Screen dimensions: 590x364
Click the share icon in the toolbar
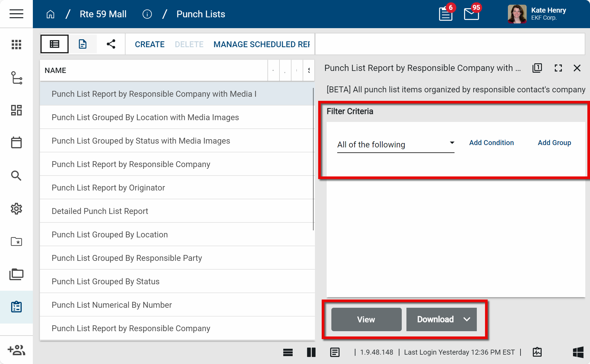(x=111, y=44)
